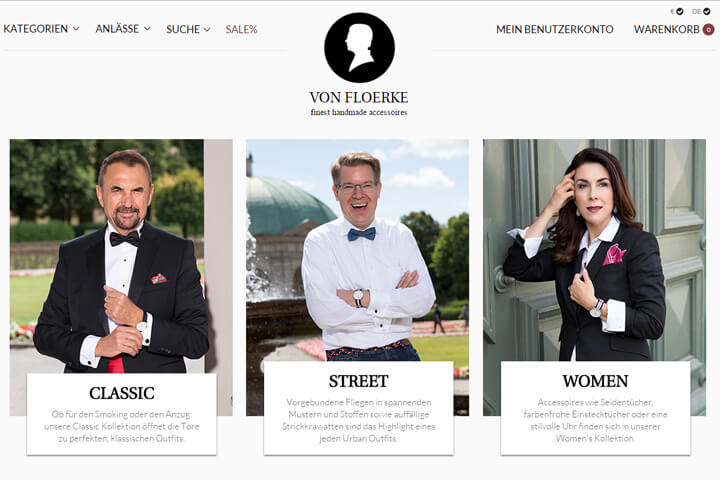Select the CLASSIC heading

tap(122, 393)
